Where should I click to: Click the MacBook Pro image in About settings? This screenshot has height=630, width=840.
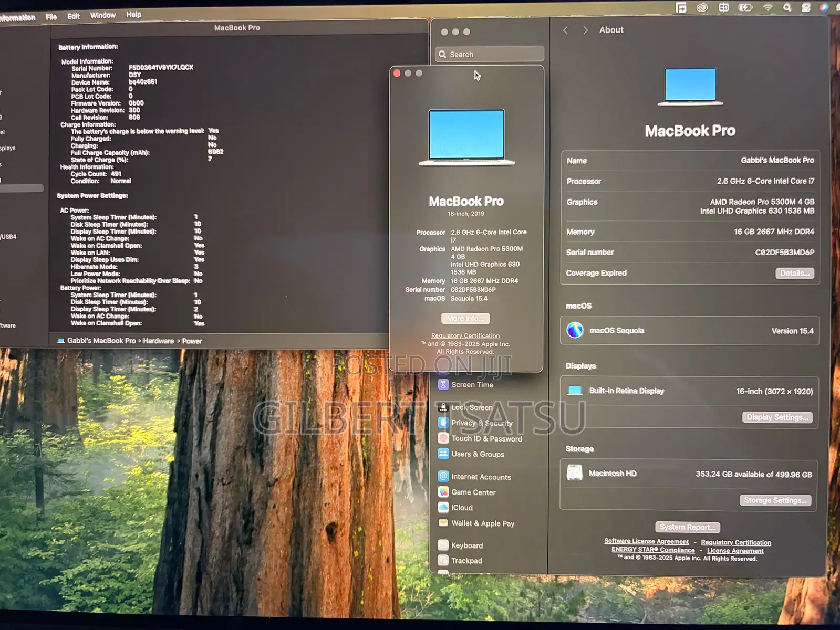coord(690,87)
